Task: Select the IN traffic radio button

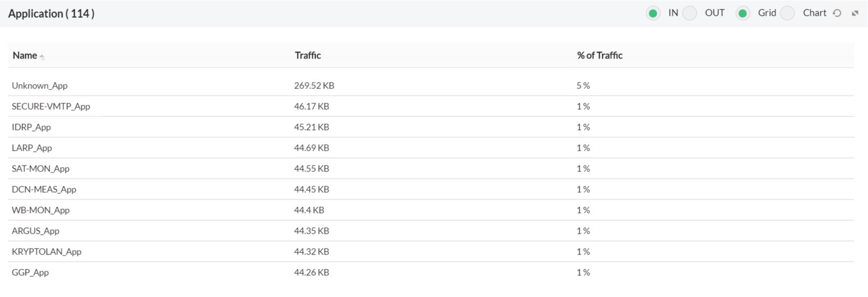Action: point(653,13)
